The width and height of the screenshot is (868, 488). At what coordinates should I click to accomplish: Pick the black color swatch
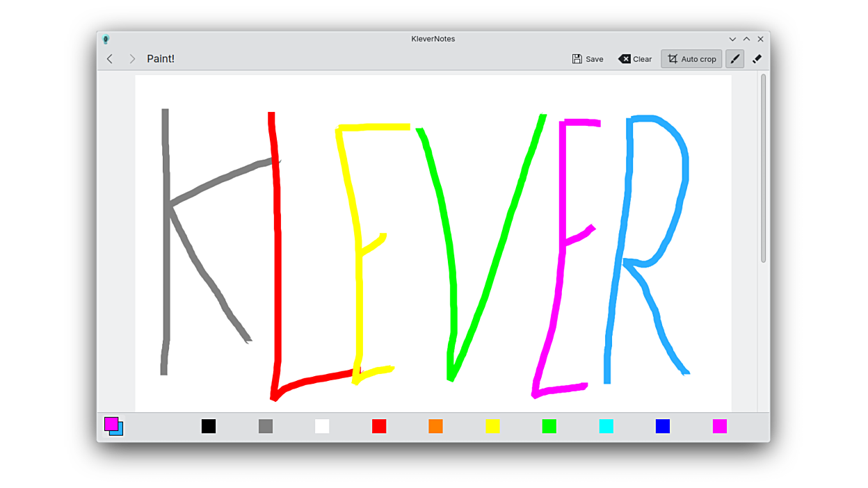click(209, 426)
